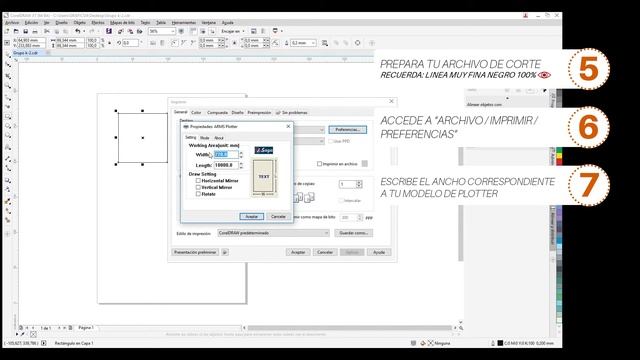Select the Shape tool in the toolbox
The image size is (640, 360).
[x=8, y=65]
